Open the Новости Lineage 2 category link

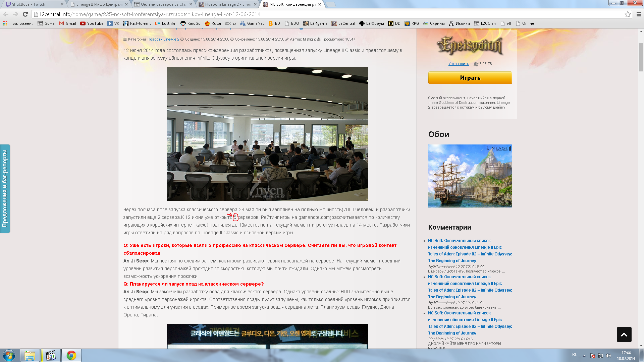163,39
